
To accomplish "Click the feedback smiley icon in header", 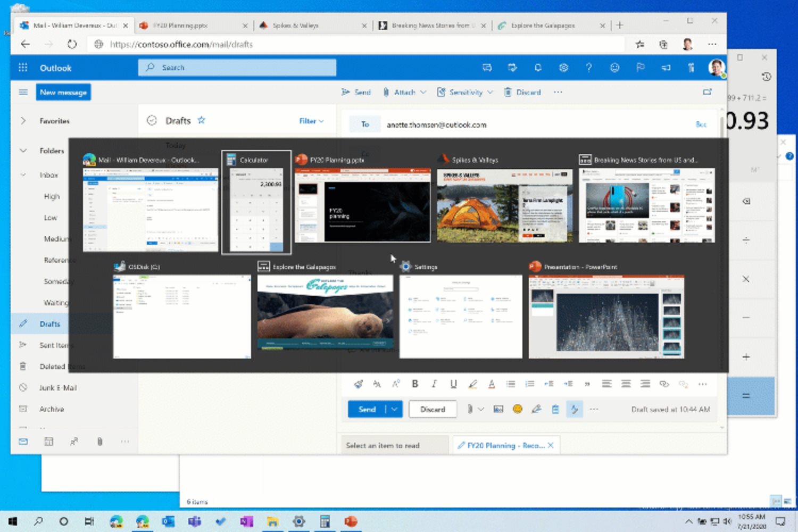I will click(614, 68).
